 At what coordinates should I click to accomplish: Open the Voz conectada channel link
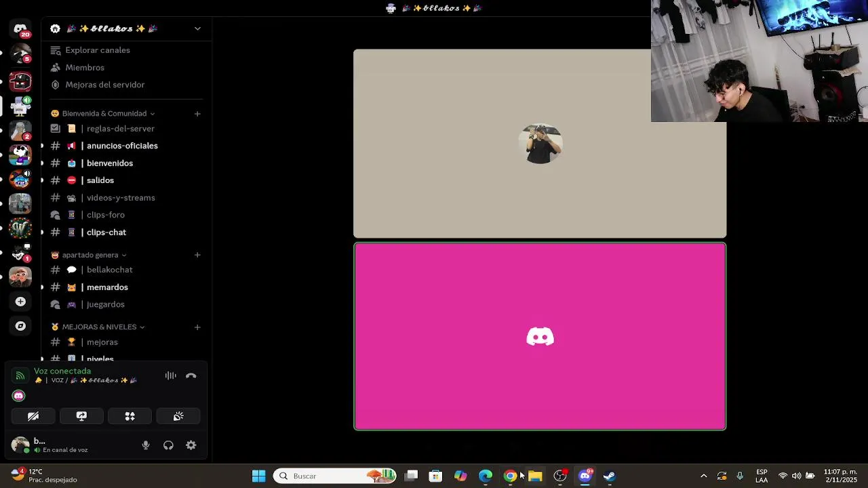(62, 371)
